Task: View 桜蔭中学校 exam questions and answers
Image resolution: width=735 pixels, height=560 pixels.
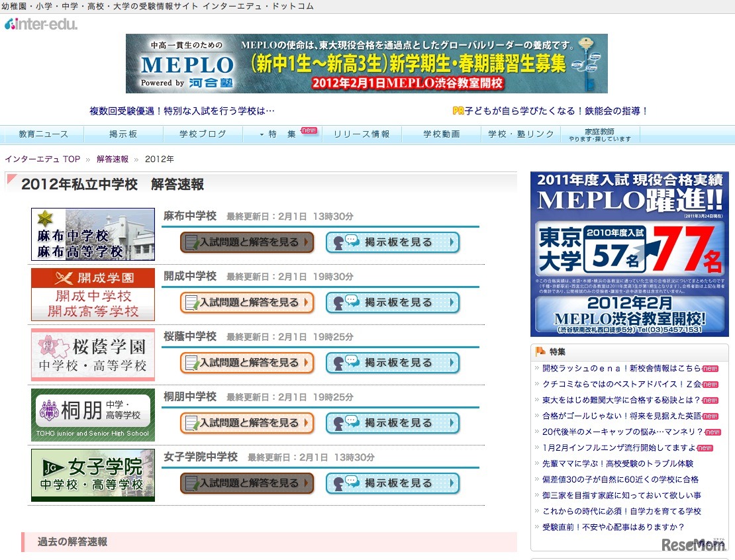Action: 246,363
